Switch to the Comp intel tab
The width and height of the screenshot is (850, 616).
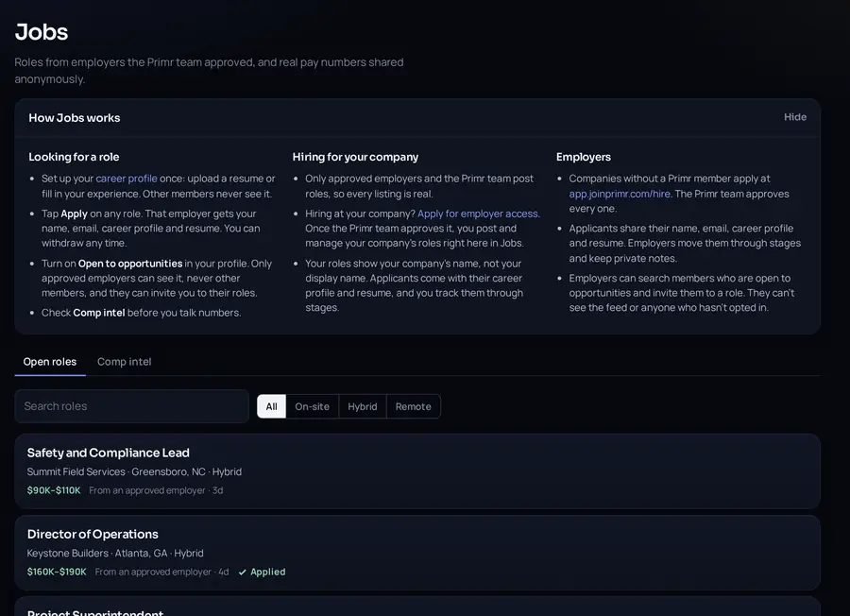pos(124,362)
